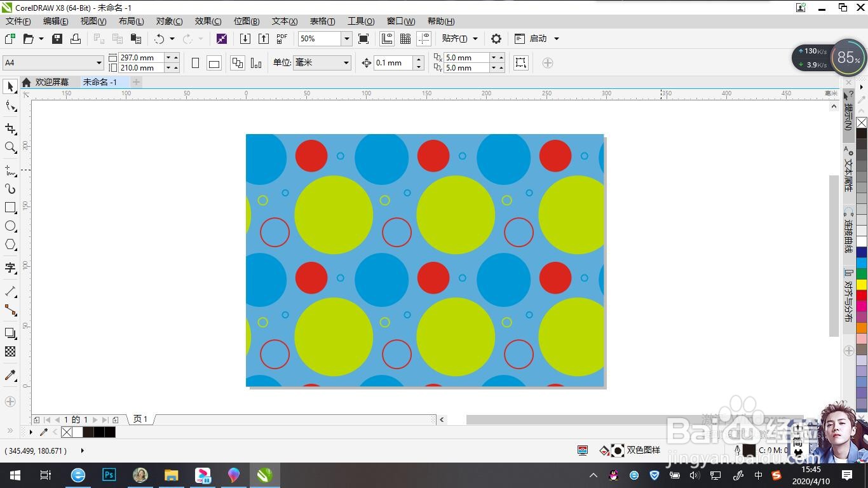Select the Pick tool in toolbox

click(10, 86)
